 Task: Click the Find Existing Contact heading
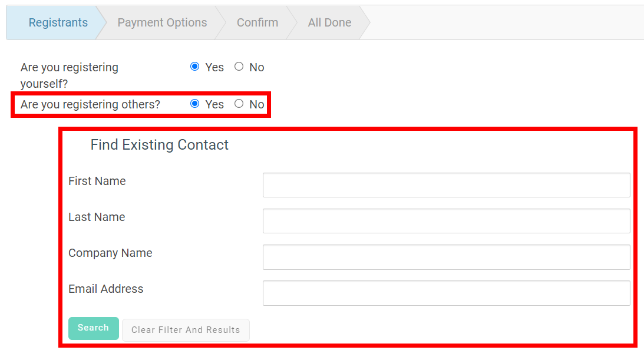(159, 144)
